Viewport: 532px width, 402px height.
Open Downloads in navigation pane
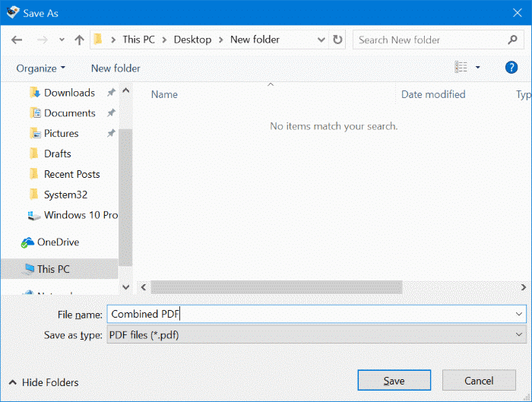pyautogui.click(x=69, y=93)
